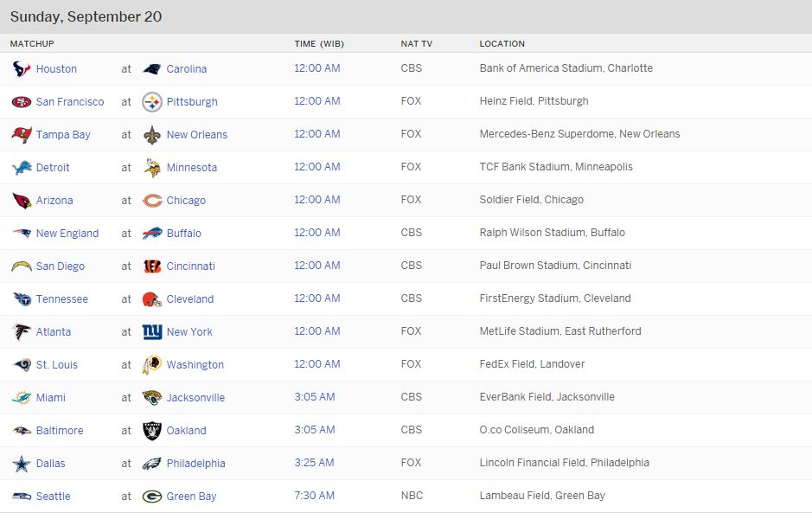Click the Chicago Bears logo icon

152,201
